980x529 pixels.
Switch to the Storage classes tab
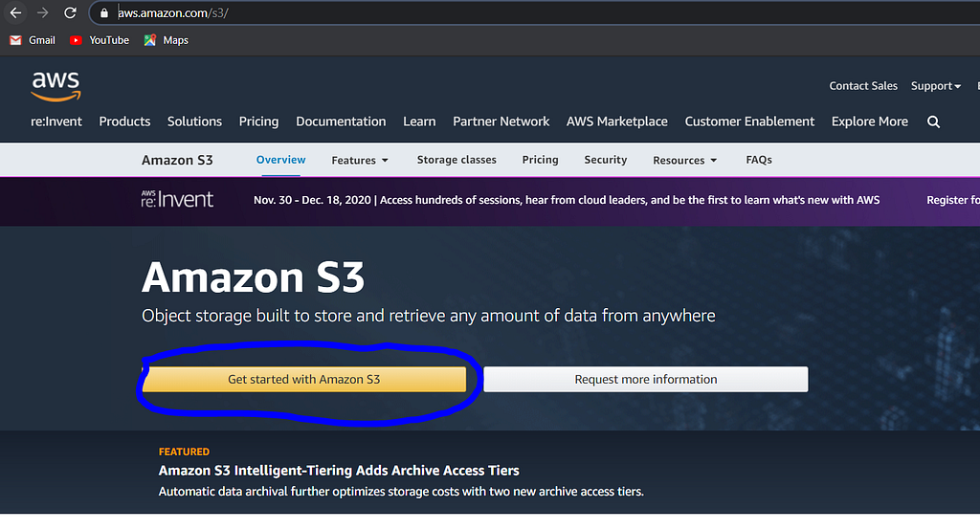(x=457, y=159)
